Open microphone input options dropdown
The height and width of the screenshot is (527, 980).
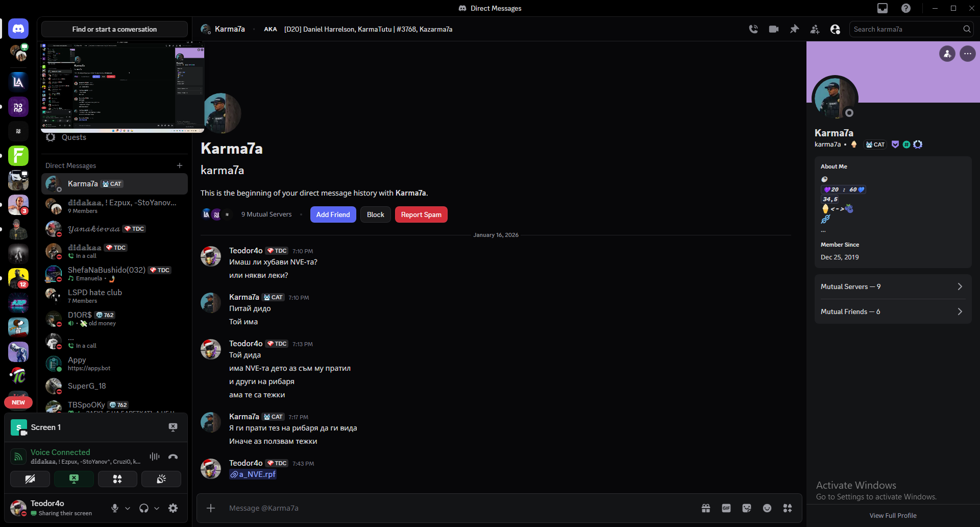[128, 508]
